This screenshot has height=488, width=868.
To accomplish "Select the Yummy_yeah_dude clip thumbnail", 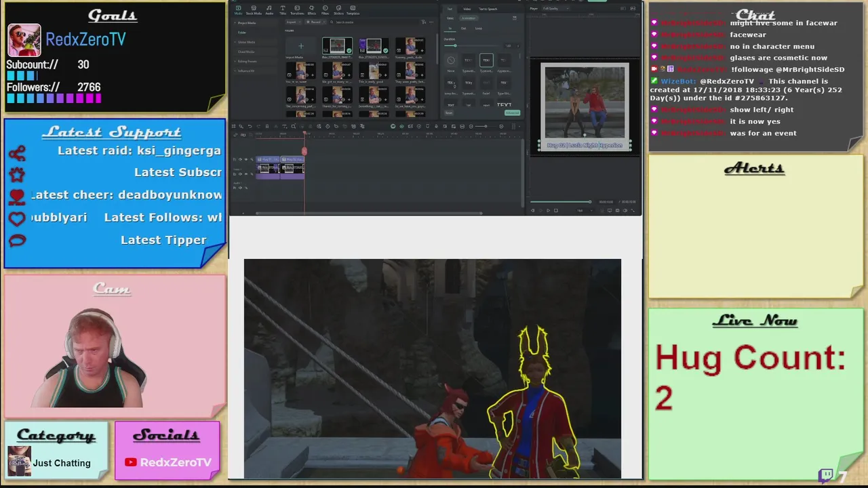I will click(410, 46).
